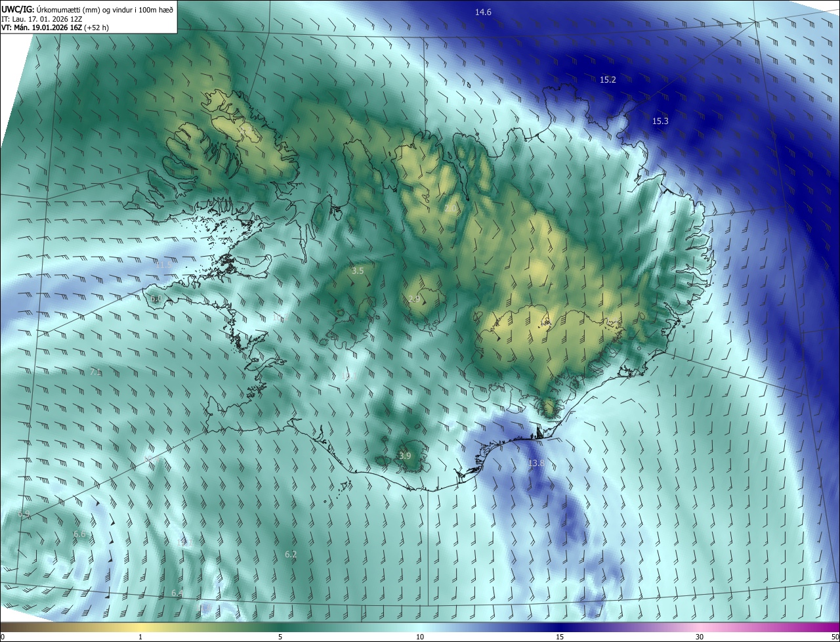Click the 7.1 value label
The width and height of the screenshot is (840, 642).
coord(95,372)
